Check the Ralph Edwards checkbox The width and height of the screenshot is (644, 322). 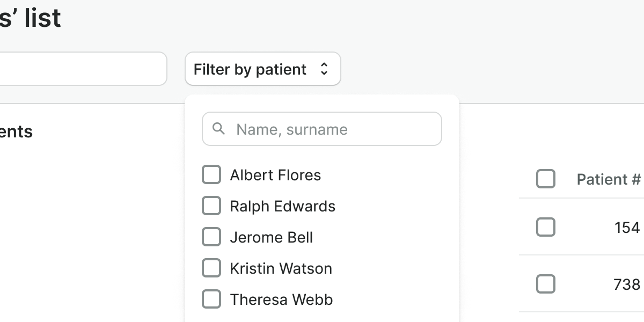tap(211, 206)
